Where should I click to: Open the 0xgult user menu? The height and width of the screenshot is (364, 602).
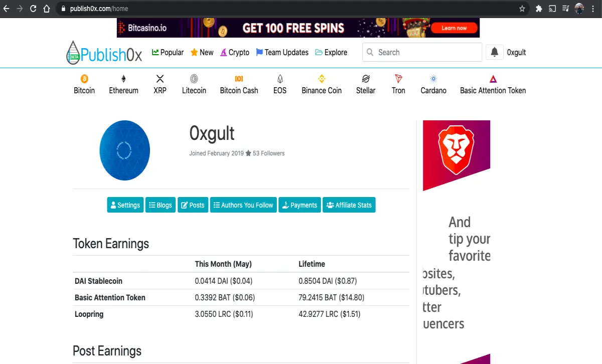click(x=516, y=52)
